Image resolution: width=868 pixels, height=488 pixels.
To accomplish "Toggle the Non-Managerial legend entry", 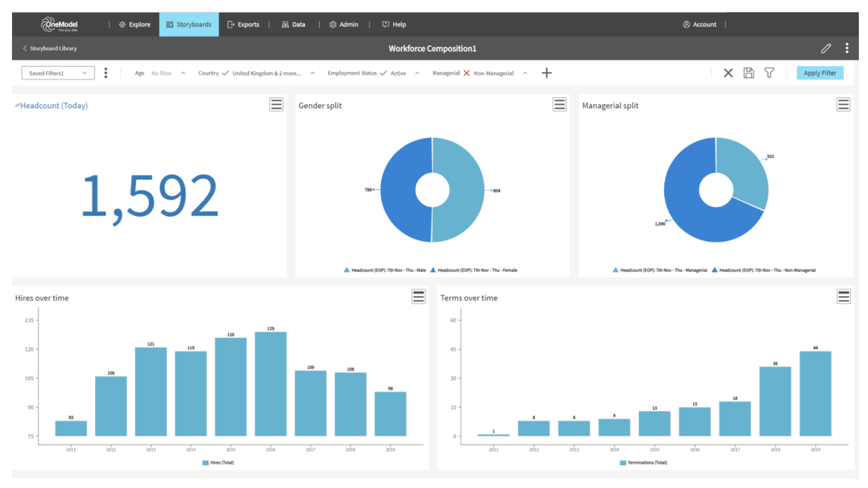I will pyautogui.click(x=764, y=270).
